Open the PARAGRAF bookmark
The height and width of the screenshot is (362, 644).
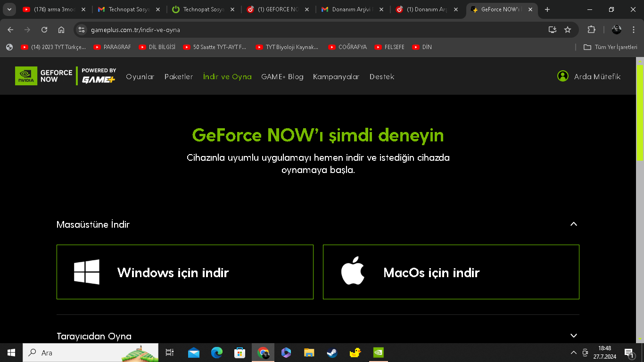[x=112, y=47]
